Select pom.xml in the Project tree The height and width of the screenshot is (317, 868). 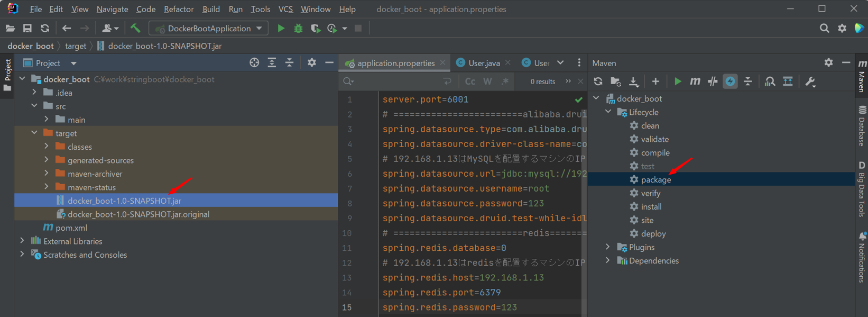71,228
